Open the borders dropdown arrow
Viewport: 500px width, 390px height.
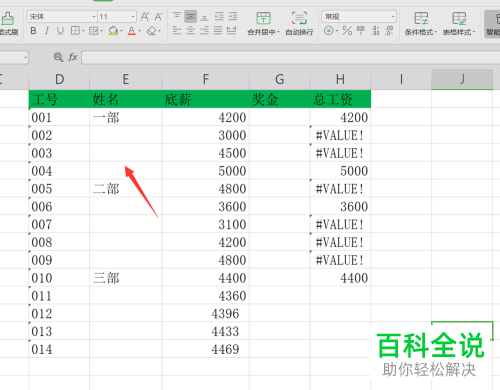[83, 31]
